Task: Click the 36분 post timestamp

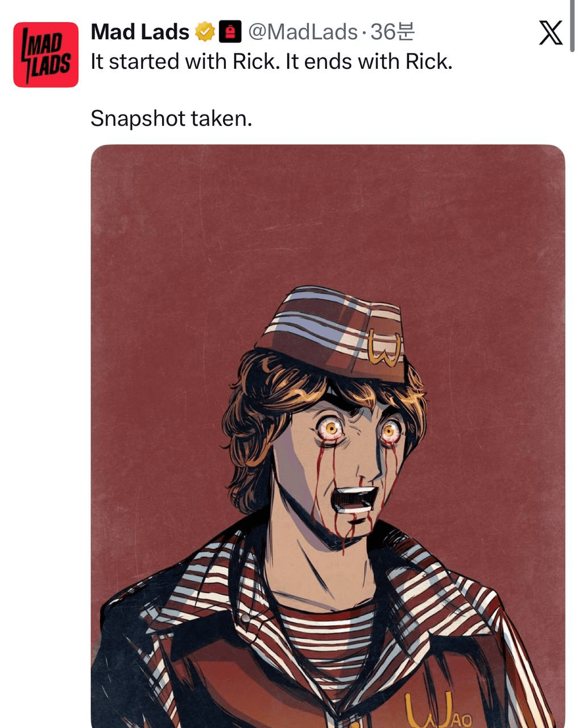Action: tap(392, 32)
